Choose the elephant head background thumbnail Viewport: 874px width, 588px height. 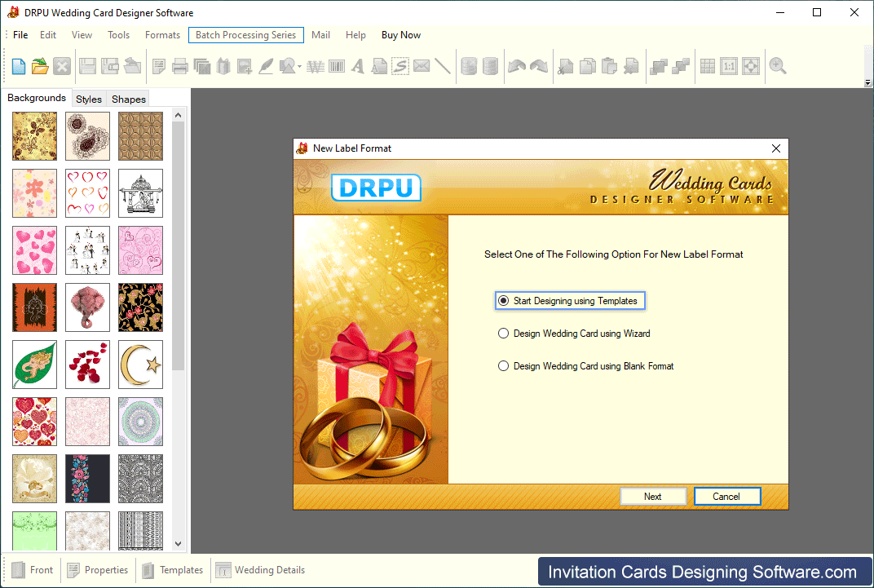[87, 307]
